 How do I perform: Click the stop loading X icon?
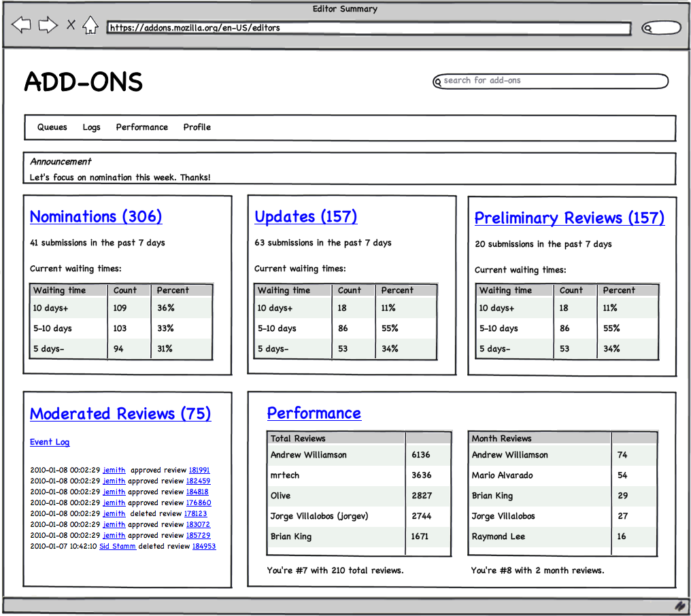(x=71, y=24)
